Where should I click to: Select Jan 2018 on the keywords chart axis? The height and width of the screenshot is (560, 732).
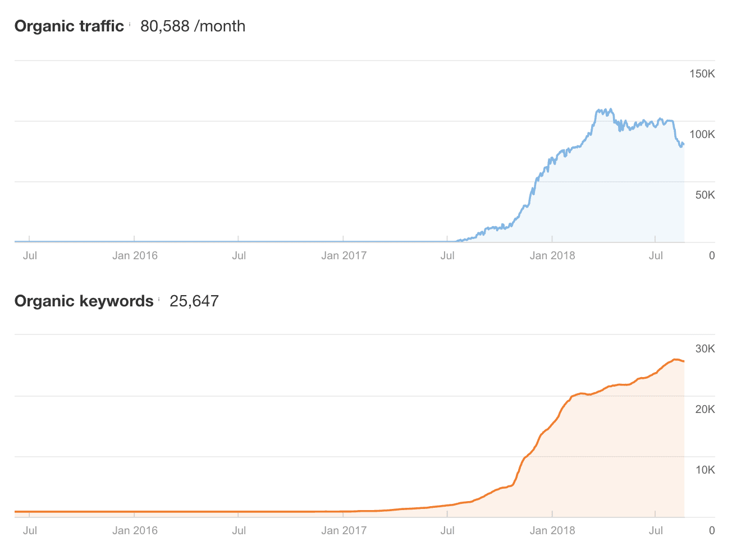(552, 531)
